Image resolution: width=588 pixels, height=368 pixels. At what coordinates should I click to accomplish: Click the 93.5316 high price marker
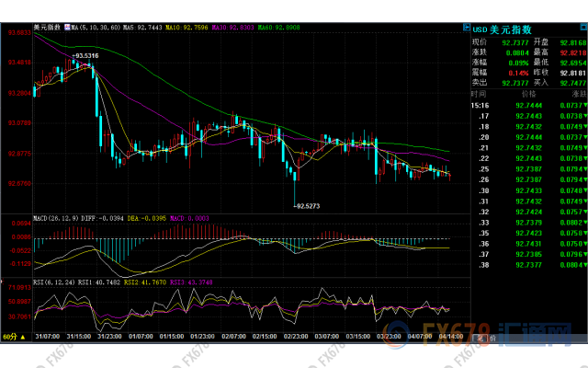coord(85,56)
